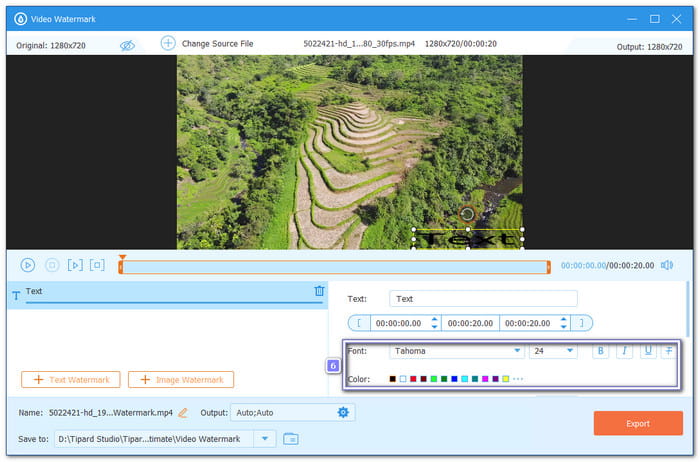Pick the yellow color swatch
The width and height of the screenshot is (700, 462).
coord(505,379)
